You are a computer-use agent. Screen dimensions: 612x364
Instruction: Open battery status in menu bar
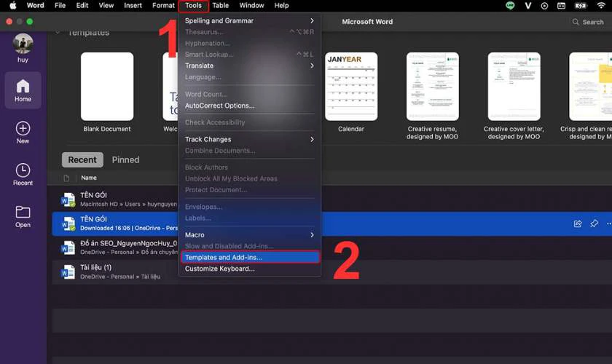tap(581, 6)
